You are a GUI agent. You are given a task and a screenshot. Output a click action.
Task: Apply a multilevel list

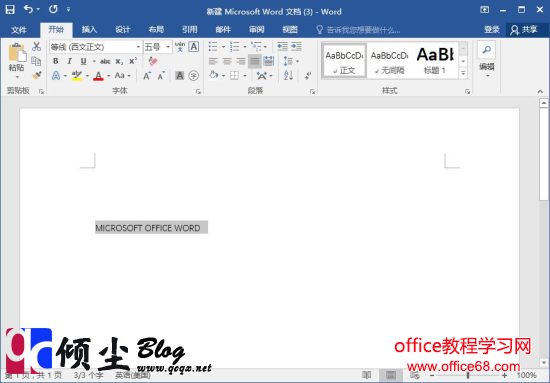coord(256,46)
